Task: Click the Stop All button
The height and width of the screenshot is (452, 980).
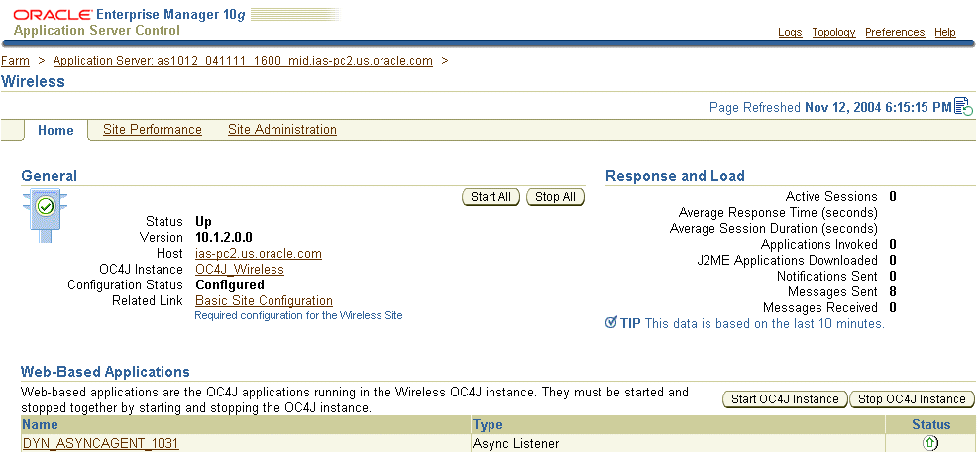Action: pyautogui.click(x=555, y=197)
